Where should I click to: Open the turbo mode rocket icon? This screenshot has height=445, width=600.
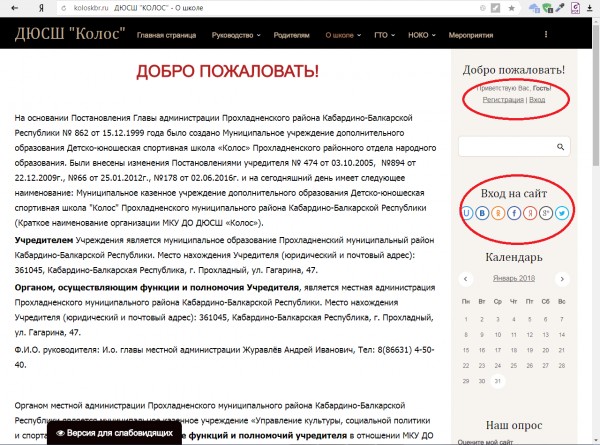(495, 8)
